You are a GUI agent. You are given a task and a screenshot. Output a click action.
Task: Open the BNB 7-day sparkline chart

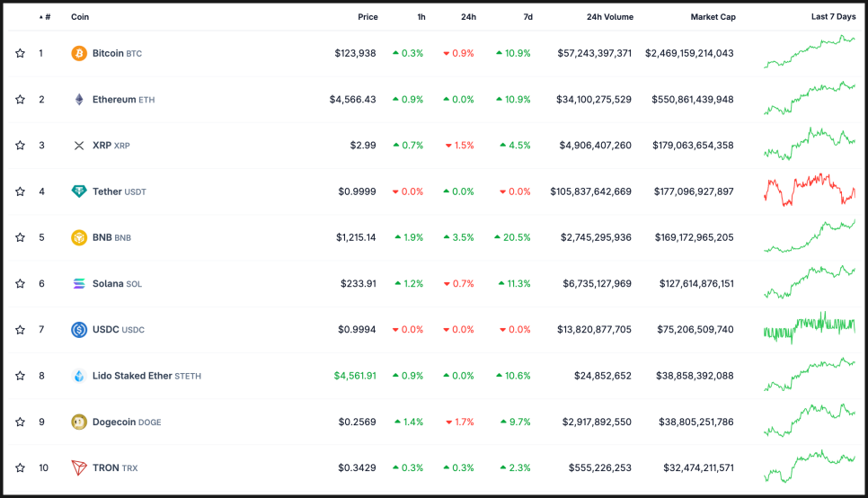tap(810, 237)
